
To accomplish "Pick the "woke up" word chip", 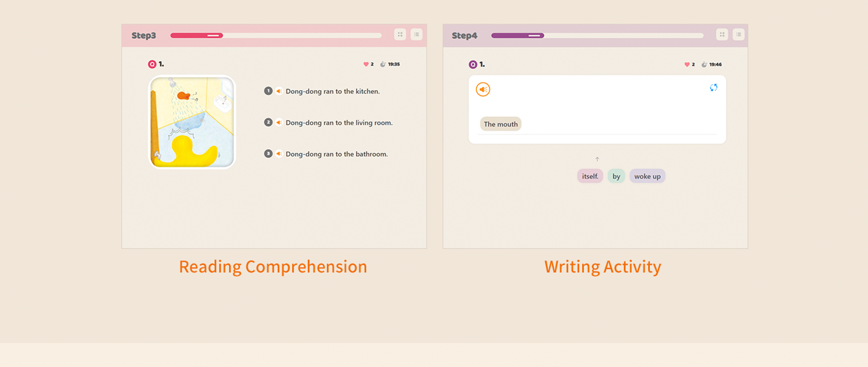I will point(647,176).
